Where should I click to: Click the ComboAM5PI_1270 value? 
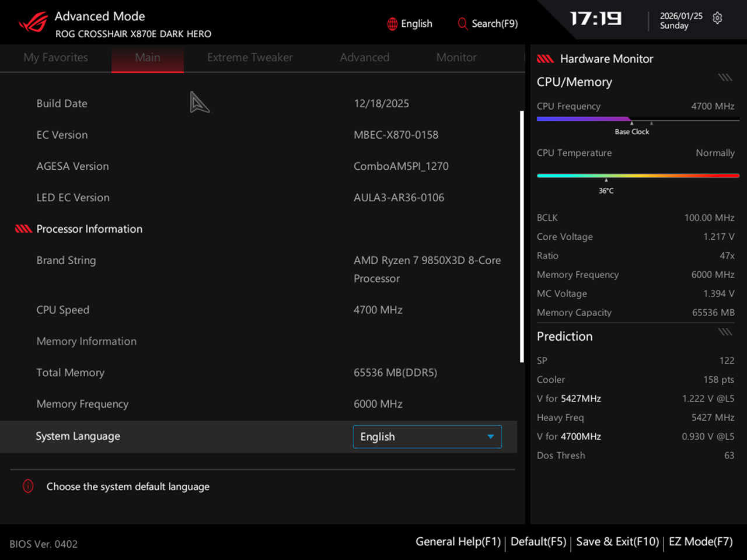tap(401, 166)
